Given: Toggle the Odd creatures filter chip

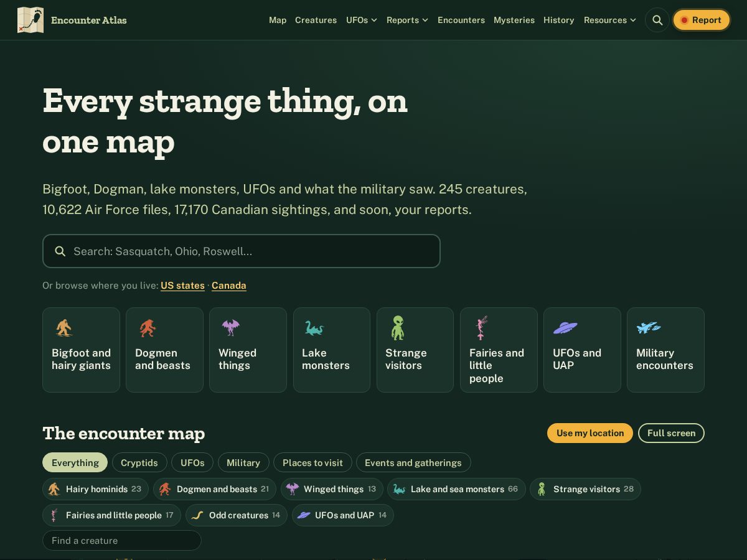Looking at the screenshot, I should [237, 515].
